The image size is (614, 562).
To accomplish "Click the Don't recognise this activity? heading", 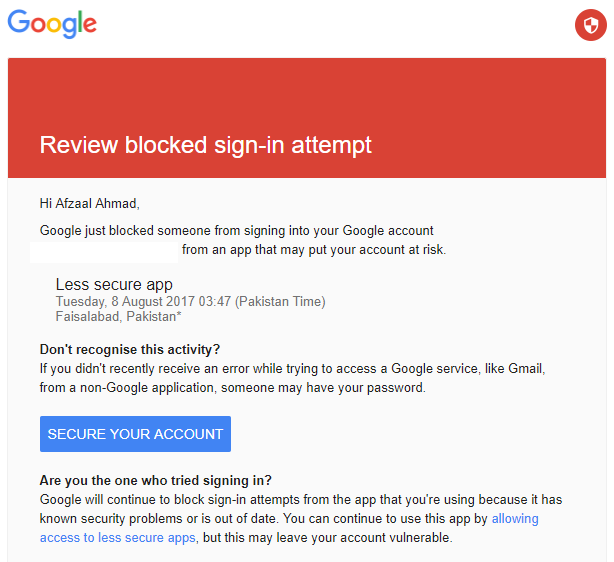I will point(130,349).
